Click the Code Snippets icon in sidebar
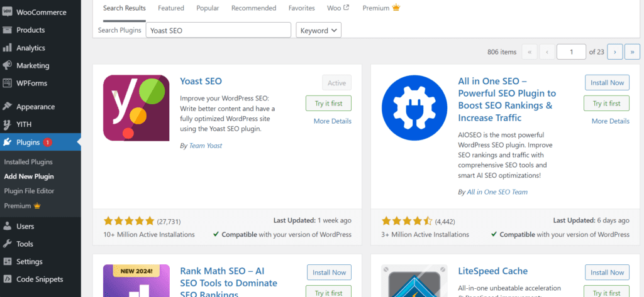 (x=7, y=279)
